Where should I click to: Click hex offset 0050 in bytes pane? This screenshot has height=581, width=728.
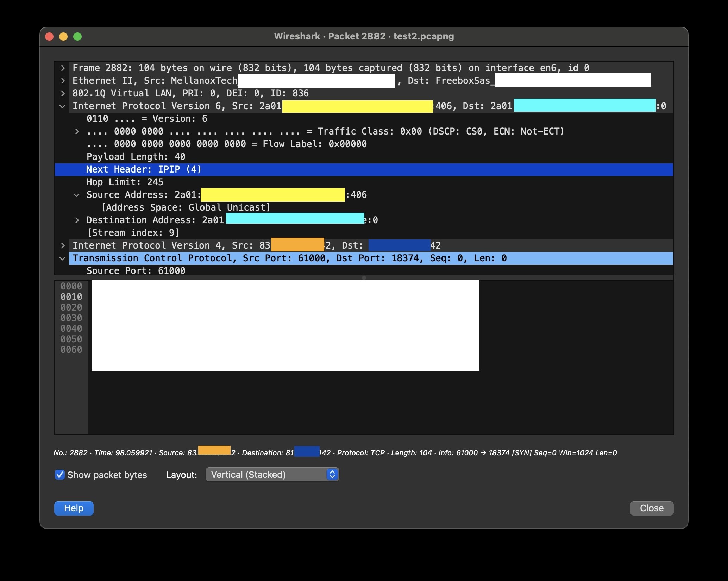71,339
